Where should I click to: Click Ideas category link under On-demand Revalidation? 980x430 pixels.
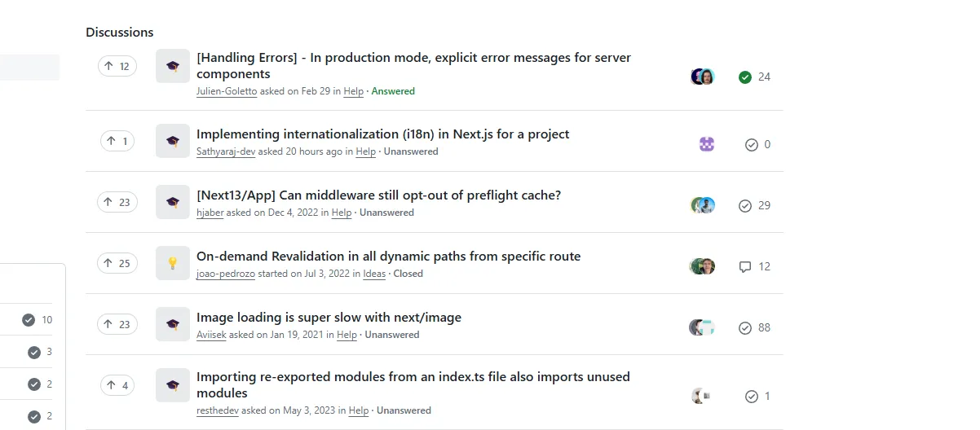[374, 274]
